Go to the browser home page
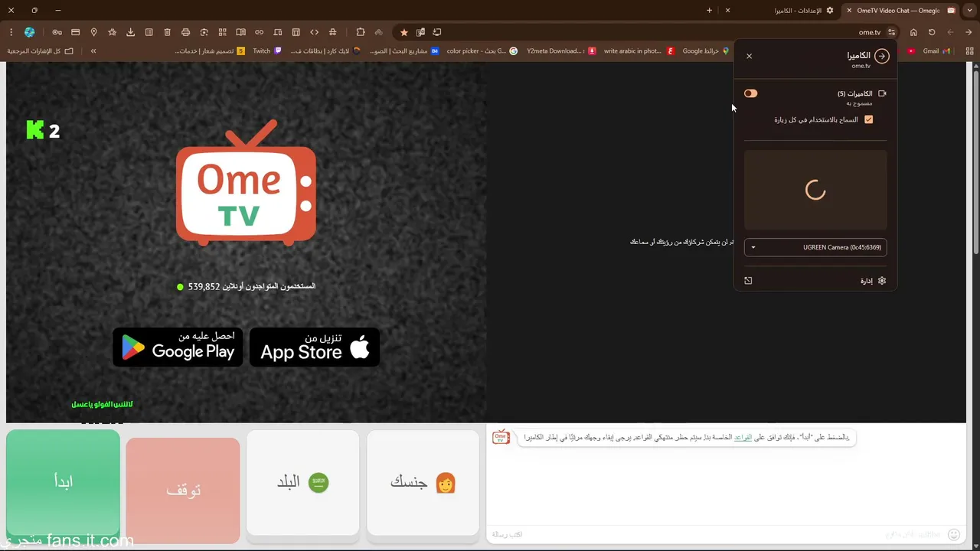The width and height of the screenshot is (980, 551). (913, 32)
